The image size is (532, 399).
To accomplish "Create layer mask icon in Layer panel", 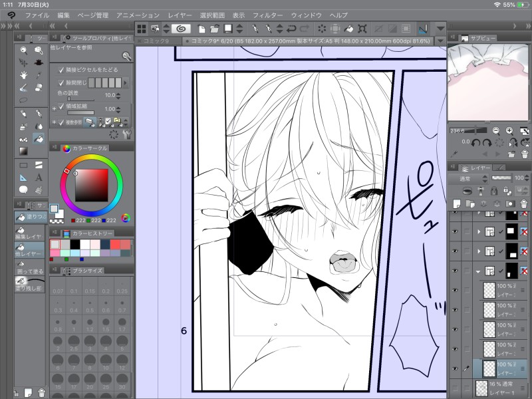I will pyautogui.click(x=510, y=203).
